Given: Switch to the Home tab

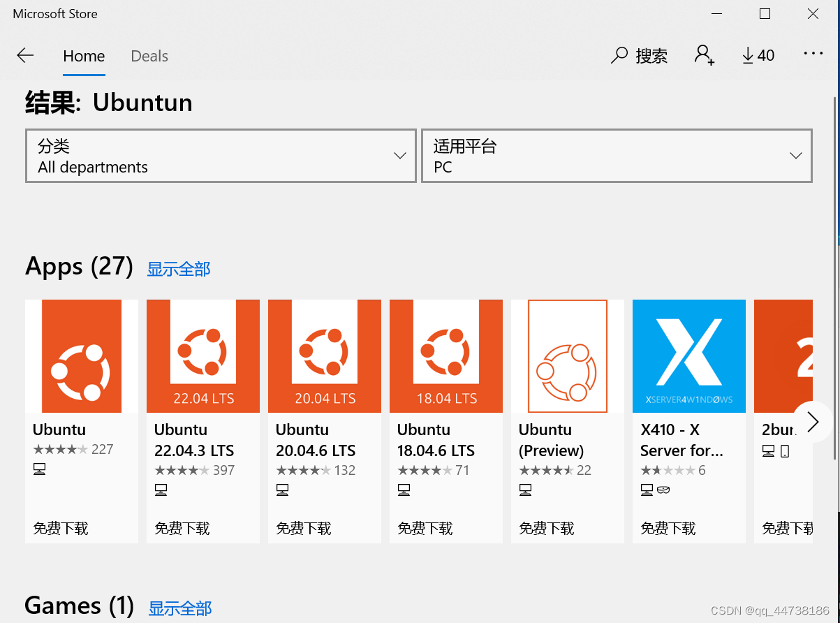Looking at the screenshot, I should 83,56.
